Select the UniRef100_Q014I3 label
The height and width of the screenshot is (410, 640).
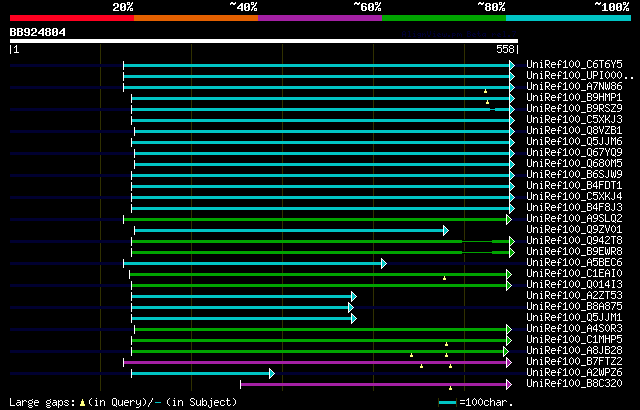point(574,285)
